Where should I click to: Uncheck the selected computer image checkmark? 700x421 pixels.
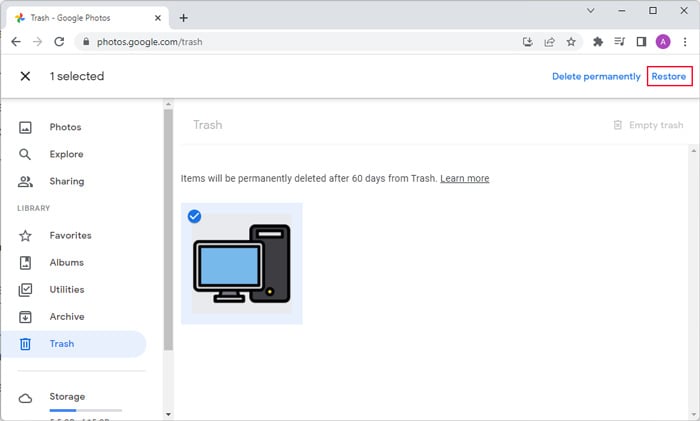tap(194, 217)
